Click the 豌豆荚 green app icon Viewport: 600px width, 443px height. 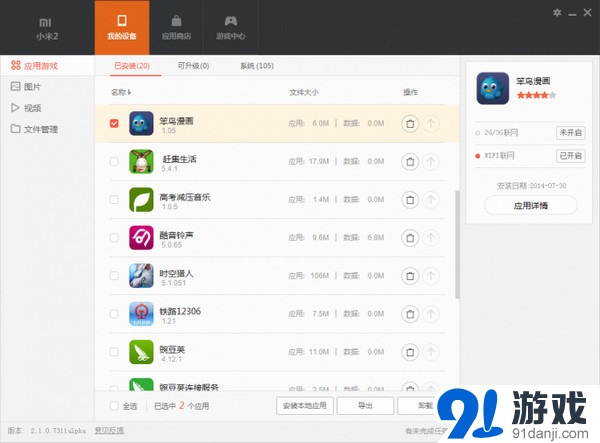tap(141, 352)
